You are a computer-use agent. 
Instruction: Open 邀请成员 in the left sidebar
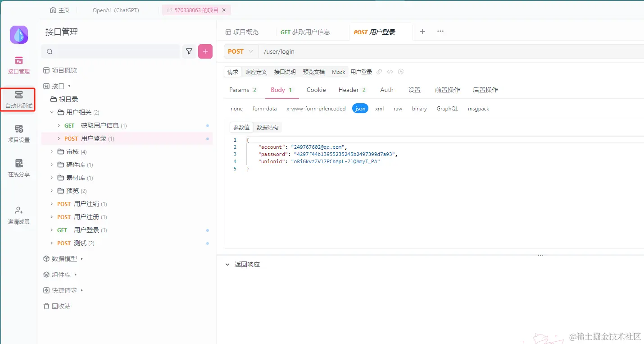(x=19, y=216)
